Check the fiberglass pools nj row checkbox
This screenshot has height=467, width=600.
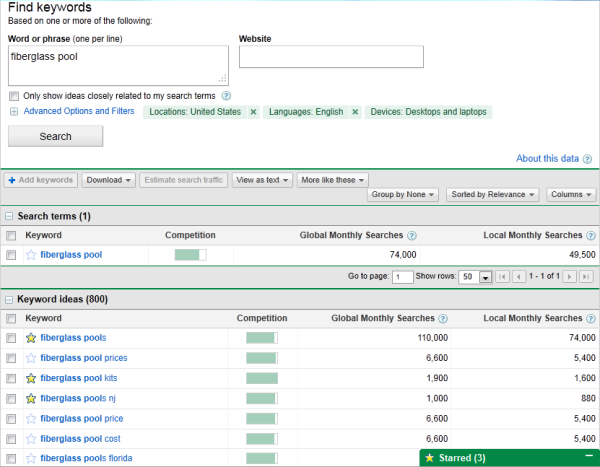pyautogui.click(x=11, y=398)
